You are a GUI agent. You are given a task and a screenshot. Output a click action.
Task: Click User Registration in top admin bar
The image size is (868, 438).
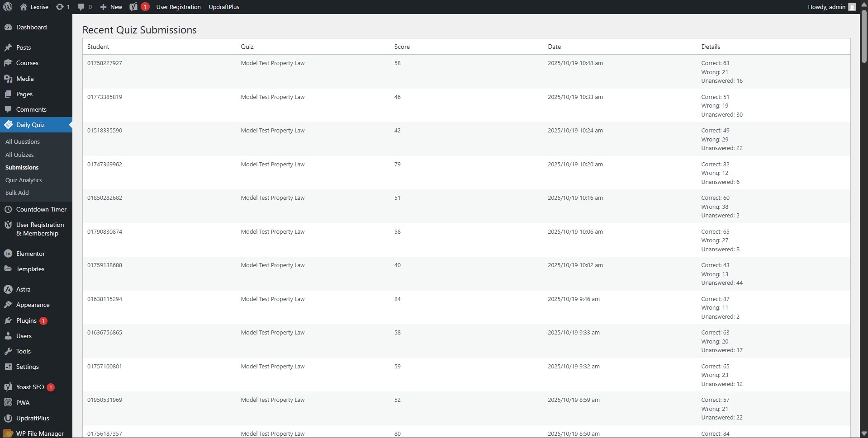pos(178,7)
